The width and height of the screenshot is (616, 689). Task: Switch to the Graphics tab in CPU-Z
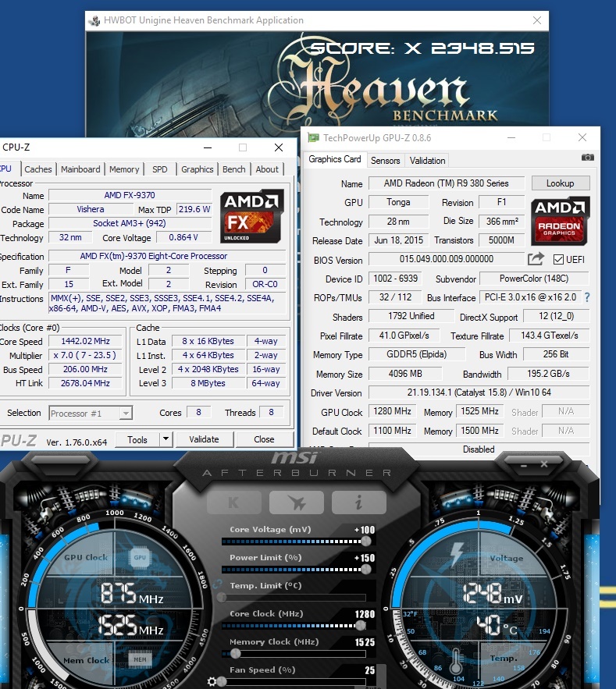click(x=197, y=169)
